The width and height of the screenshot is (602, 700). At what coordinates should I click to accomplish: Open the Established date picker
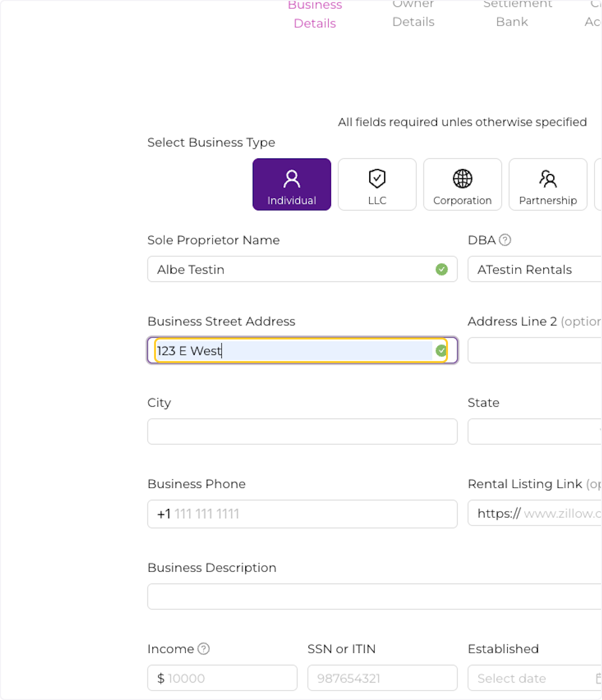point(535,678)
